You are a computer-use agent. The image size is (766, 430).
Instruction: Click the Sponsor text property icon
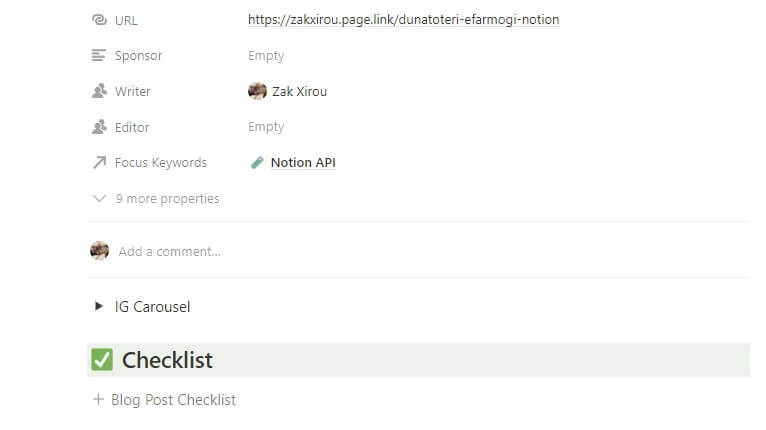99,56
